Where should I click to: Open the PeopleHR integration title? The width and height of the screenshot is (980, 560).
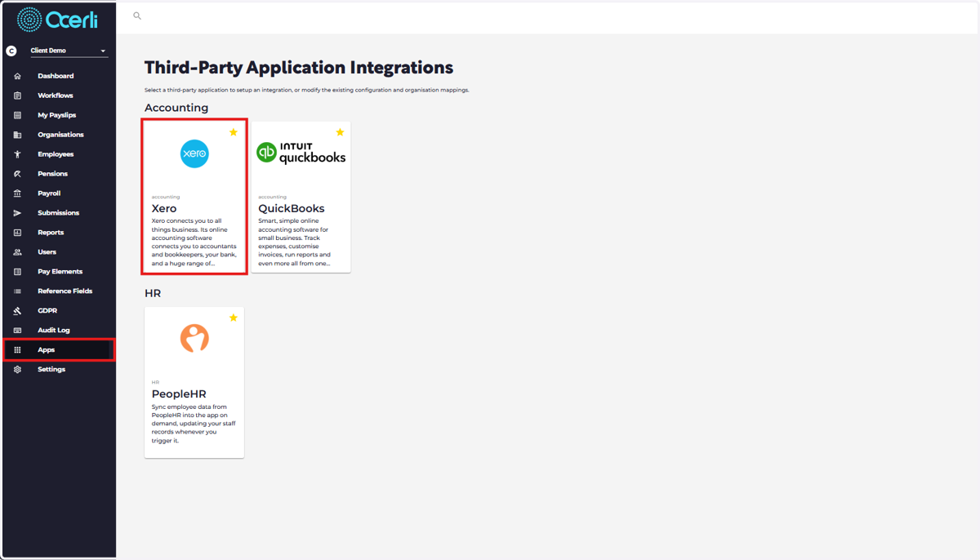179,393
